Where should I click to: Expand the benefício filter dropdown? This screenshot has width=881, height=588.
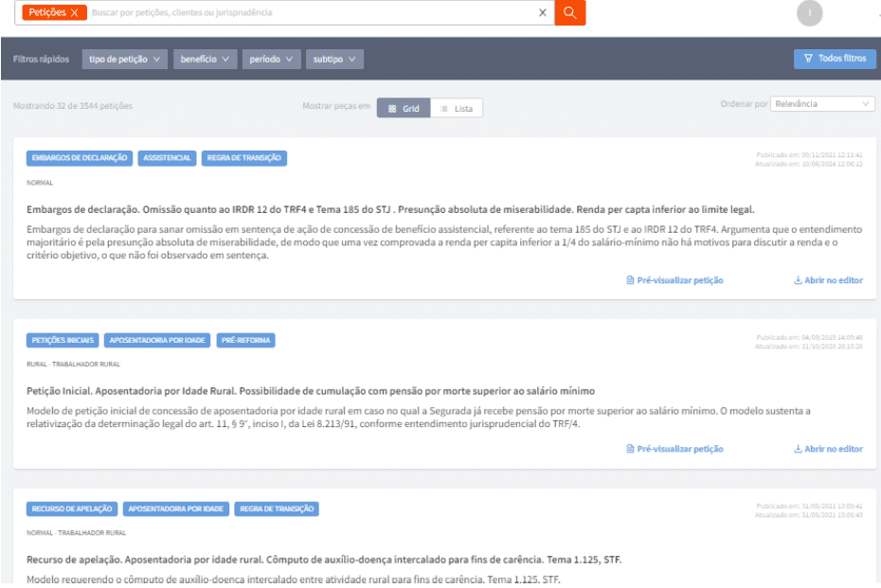[205, 59]
